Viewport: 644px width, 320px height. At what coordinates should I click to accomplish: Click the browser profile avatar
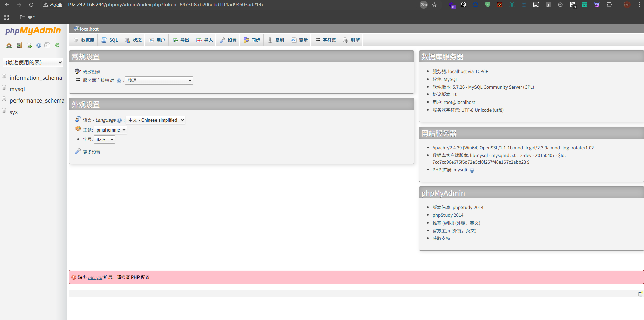click(627, 5)
